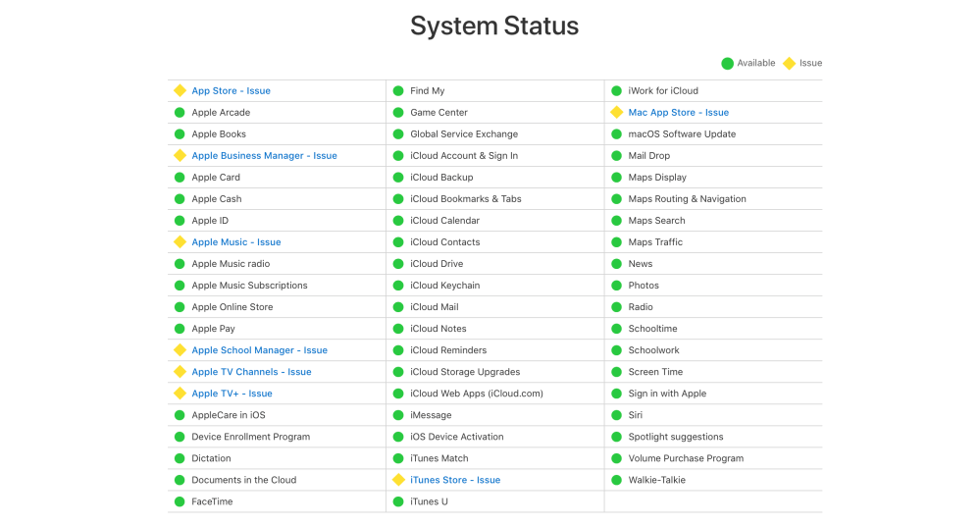Click the iCloud Mail status row
The image size is (980, 526).
(x=434, y=307)
